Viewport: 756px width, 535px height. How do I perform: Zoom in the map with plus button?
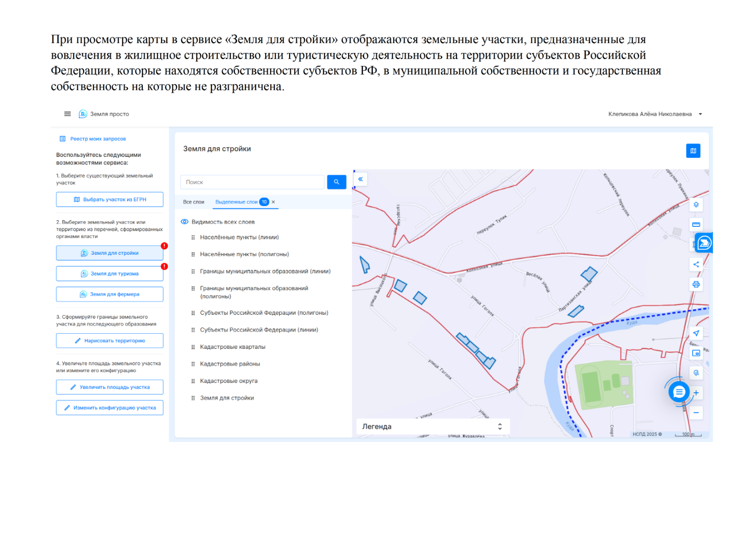[696, 393]
